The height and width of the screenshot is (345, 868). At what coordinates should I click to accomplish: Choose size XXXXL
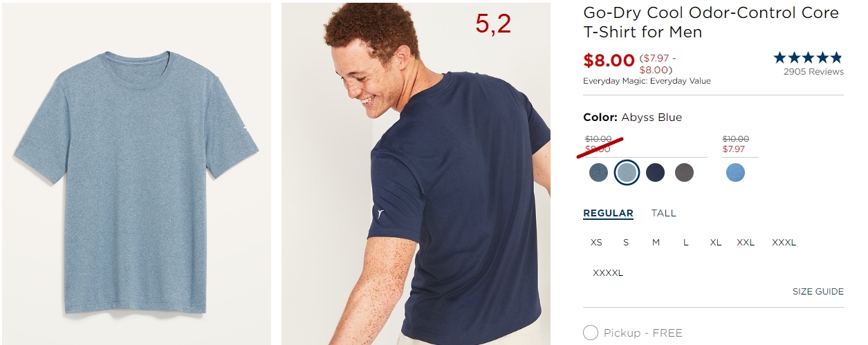click(608, 273)
